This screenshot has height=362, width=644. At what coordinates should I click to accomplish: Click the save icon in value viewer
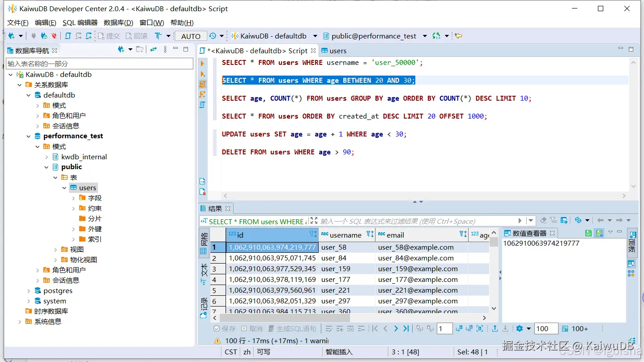click(589, 233)
